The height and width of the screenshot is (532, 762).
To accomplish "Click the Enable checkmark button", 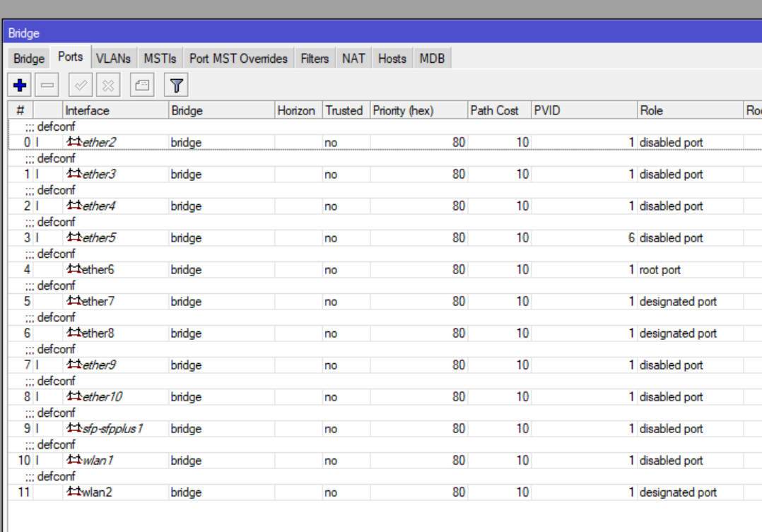I will pyautogui.click(x=81, y=85).
